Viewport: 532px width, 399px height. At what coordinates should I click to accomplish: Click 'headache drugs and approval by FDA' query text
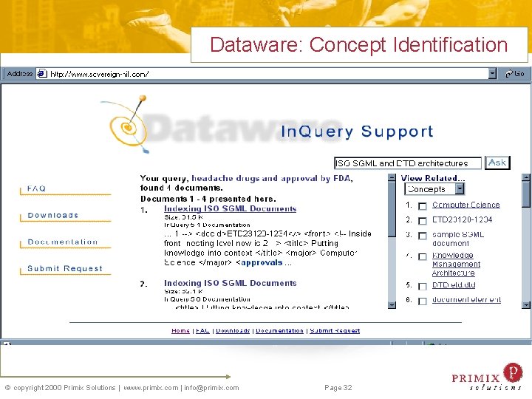point(271,178)
